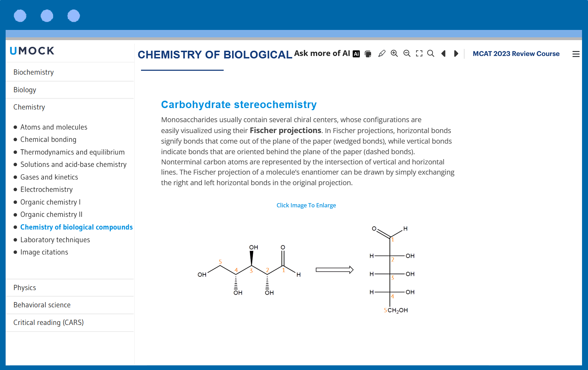Image resolution: width=588 pixels, height=370 pixels.
Task: Click the bold Fischer projections term
Action: coord(285,131)
